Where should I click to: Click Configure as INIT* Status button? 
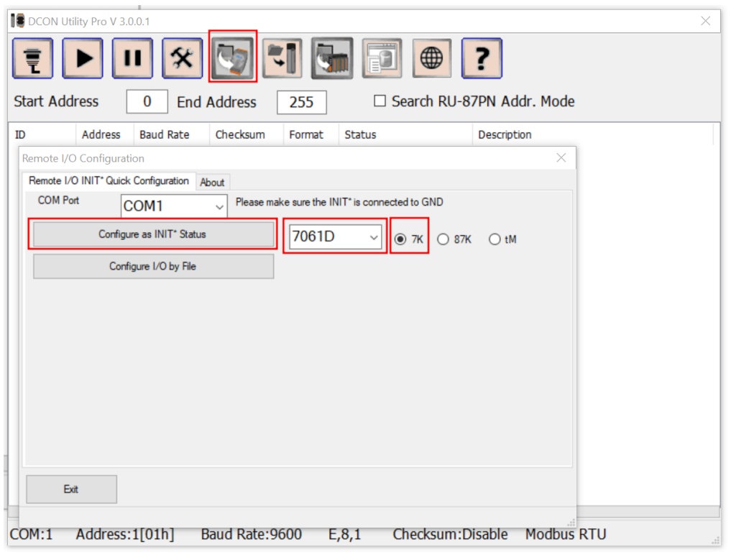[153, 234]
